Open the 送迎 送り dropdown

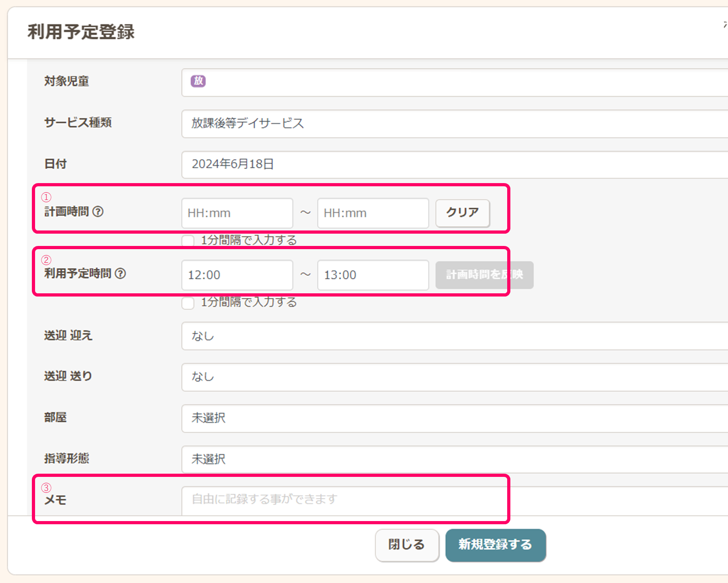[x=454, y=377]
